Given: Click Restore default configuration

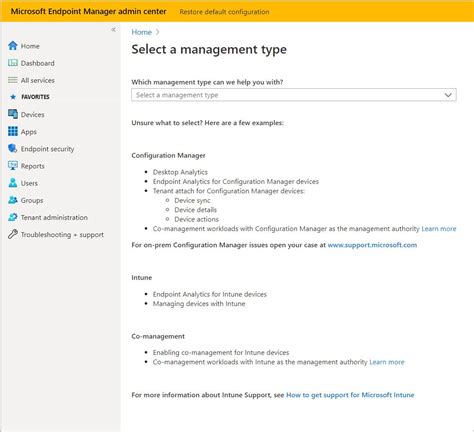Looking at the screenshot, I should point(224,12).
